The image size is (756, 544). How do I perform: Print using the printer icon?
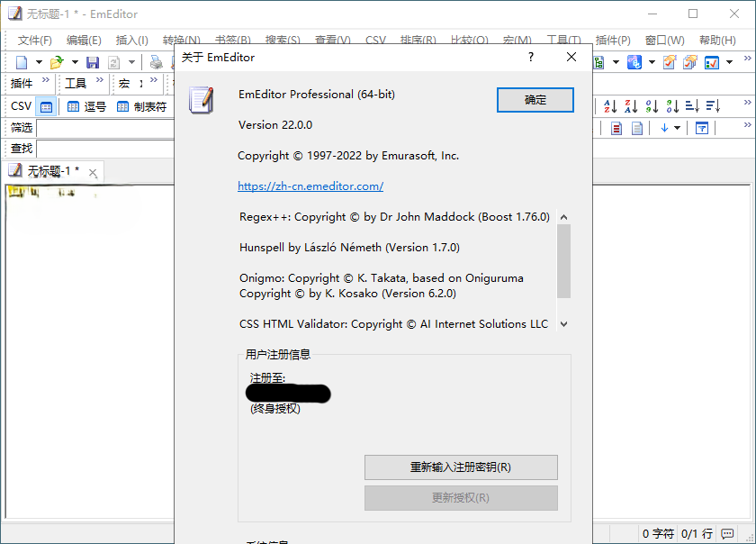point(156,62)
